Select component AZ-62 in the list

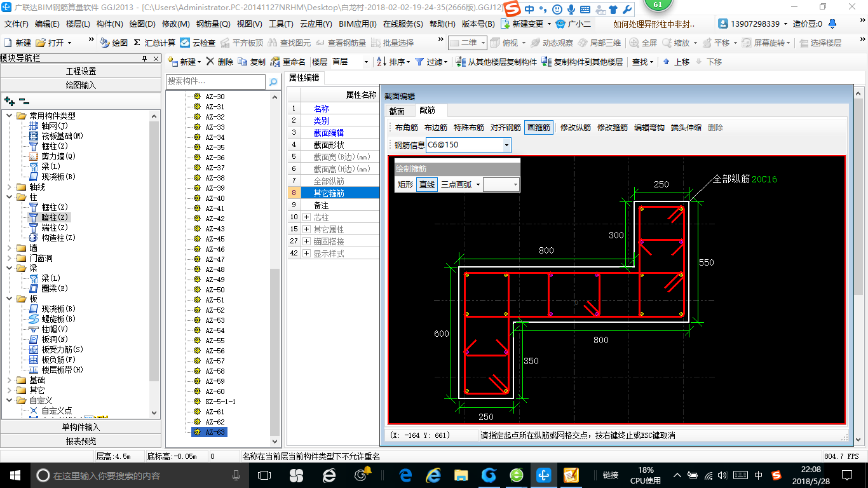tap(215, 422)
